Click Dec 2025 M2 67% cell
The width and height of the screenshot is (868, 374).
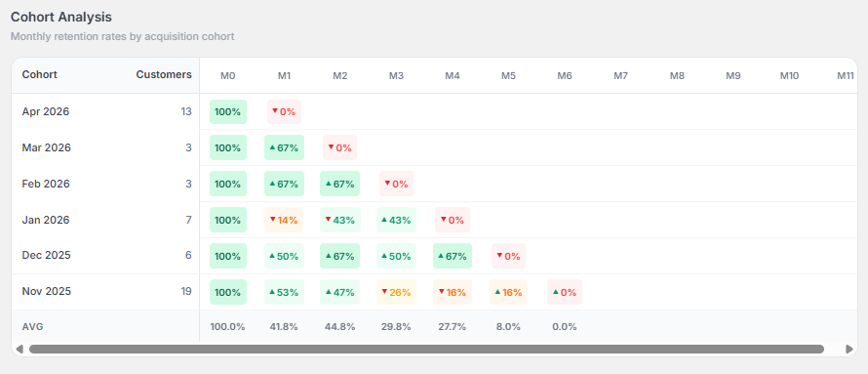click(340, 257)
